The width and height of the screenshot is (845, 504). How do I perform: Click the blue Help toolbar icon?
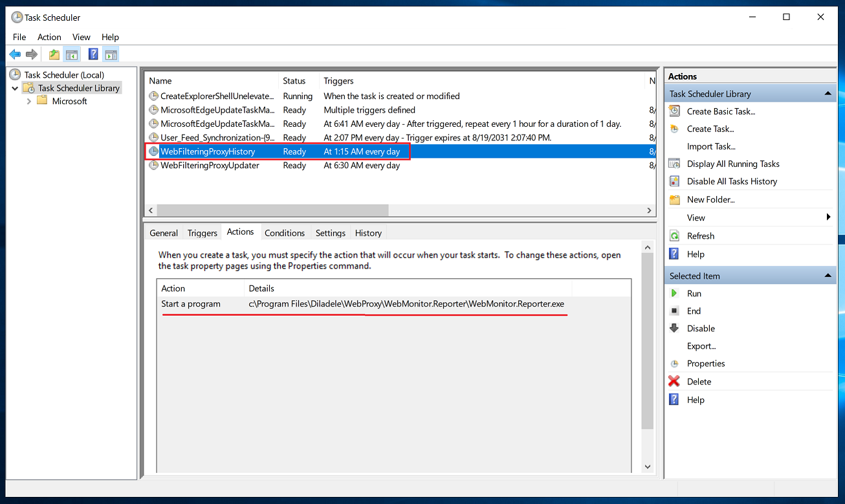click(94, 54)
